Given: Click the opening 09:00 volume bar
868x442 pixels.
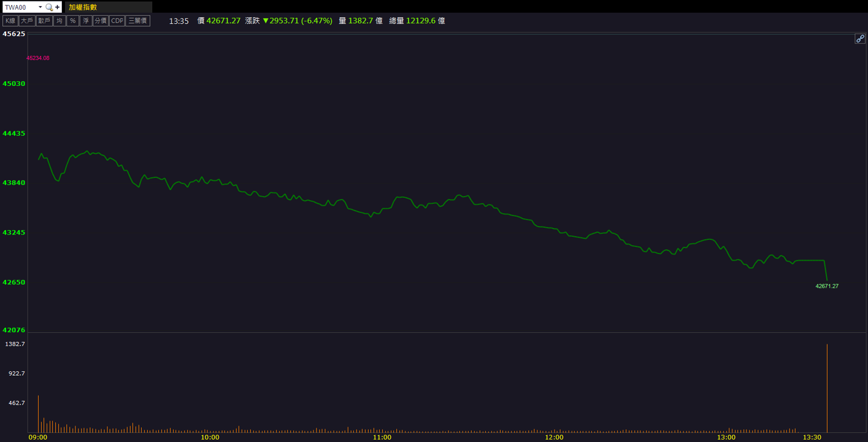Looking at the screenshot, I should pos(38,414).
